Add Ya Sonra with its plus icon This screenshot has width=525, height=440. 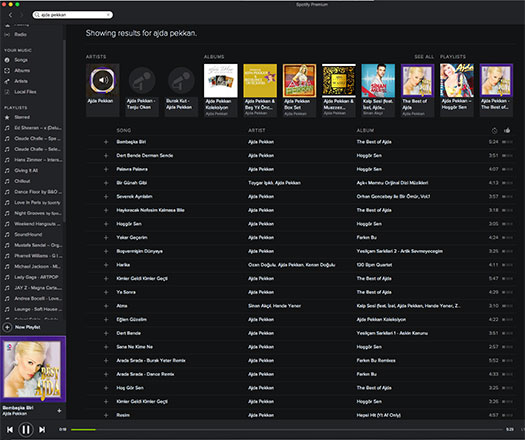(106, 292)
